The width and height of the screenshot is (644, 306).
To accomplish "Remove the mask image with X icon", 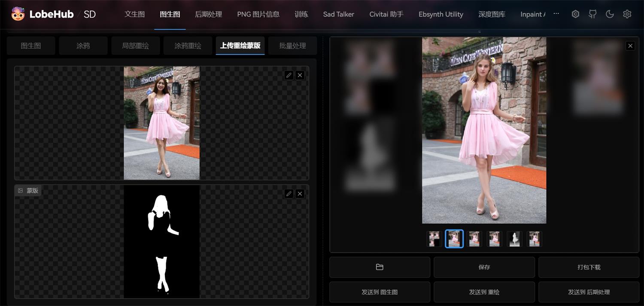I will [x=300, y=194].
